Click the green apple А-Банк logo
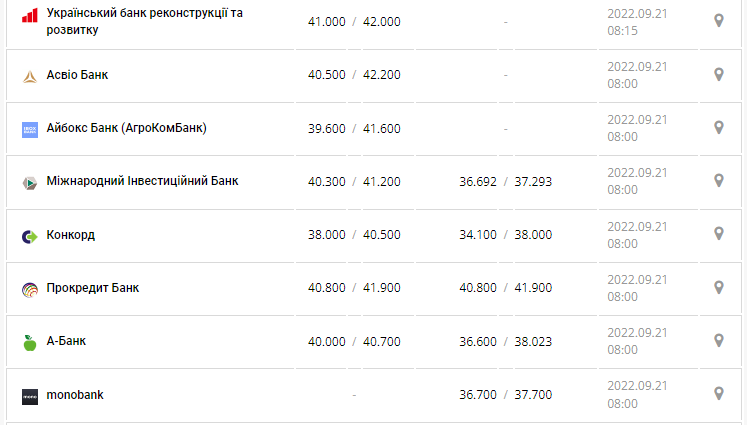This screenshot has width=747, height=425. click(29, 342)
